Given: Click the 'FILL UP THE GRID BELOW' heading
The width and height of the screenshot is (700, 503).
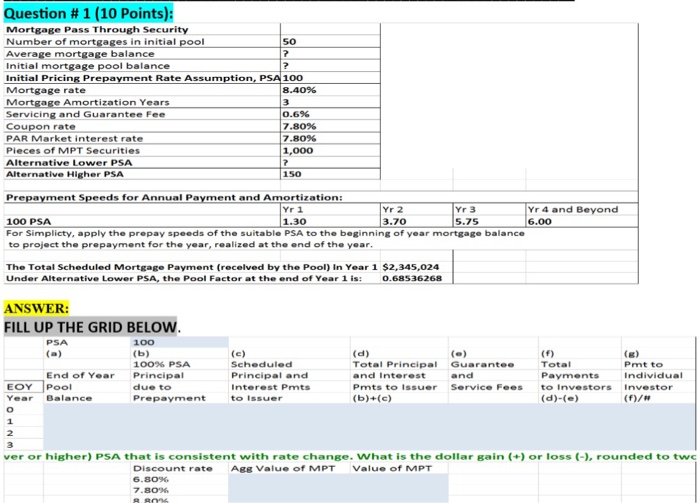Looking at the screenshot, I should tap(91, 327).
